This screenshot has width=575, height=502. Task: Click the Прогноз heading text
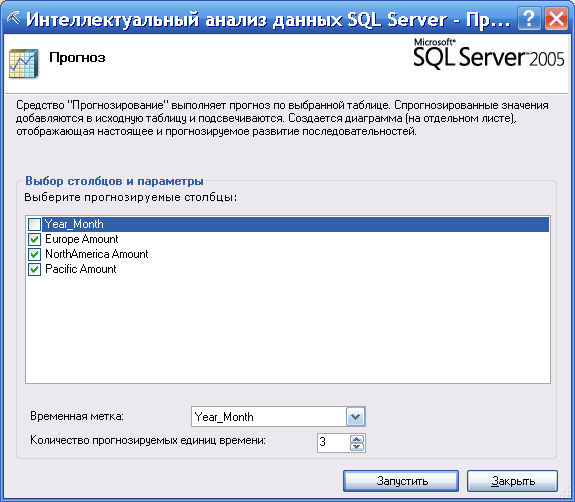(77, 58)
